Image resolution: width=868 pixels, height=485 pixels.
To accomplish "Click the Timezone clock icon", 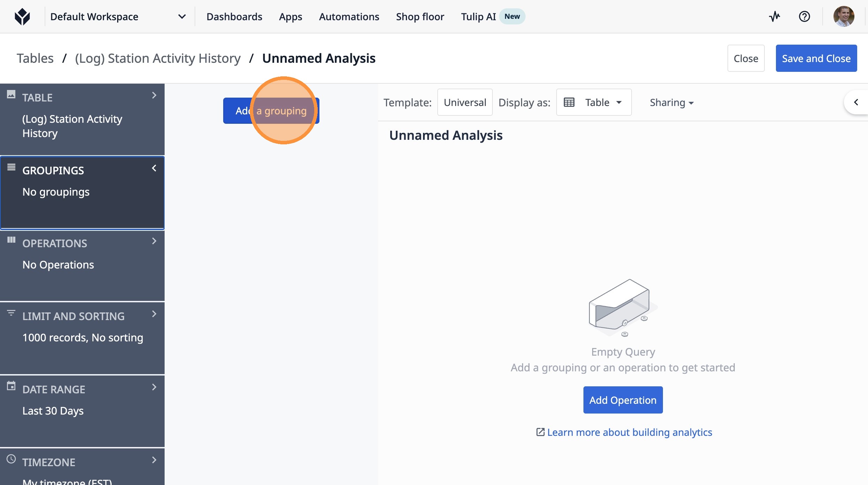I will tap(11, 459).
